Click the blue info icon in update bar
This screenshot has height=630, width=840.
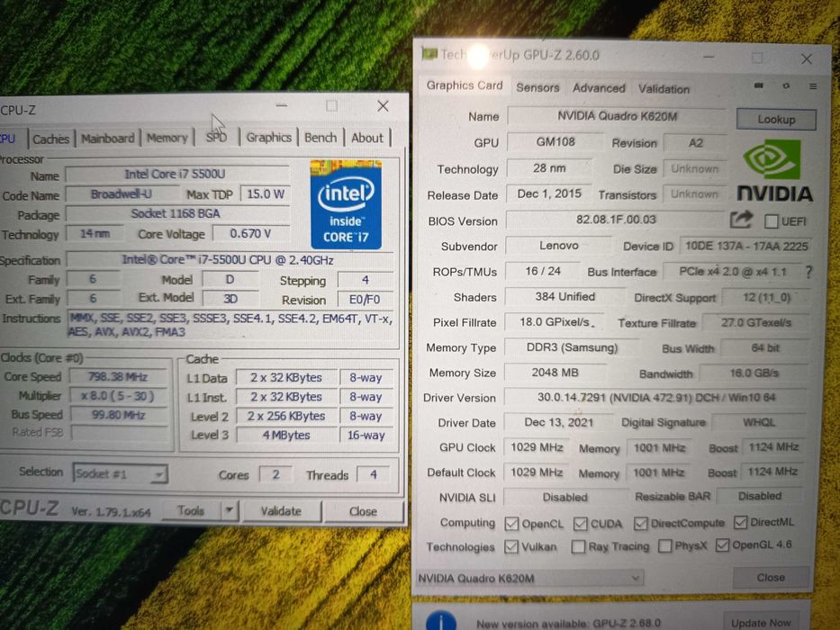[x=441, y=621]
